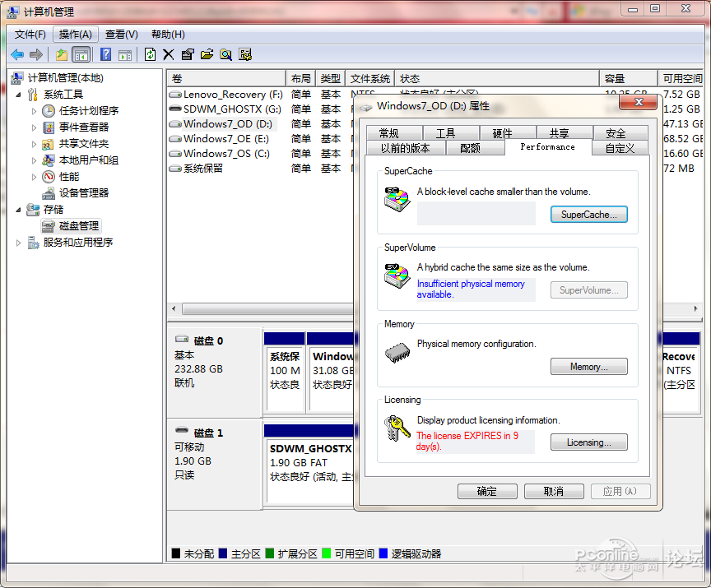Click the drive icon beside Windows7_OS (C:)
The image size is (711, 588).
[x=175, y=154]
